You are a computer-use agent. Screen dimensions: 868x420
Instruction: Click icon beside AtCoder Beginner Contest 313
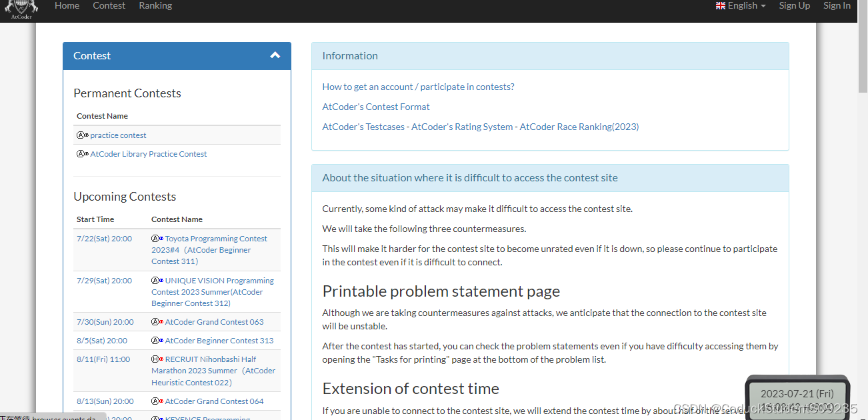coord(157,341)
